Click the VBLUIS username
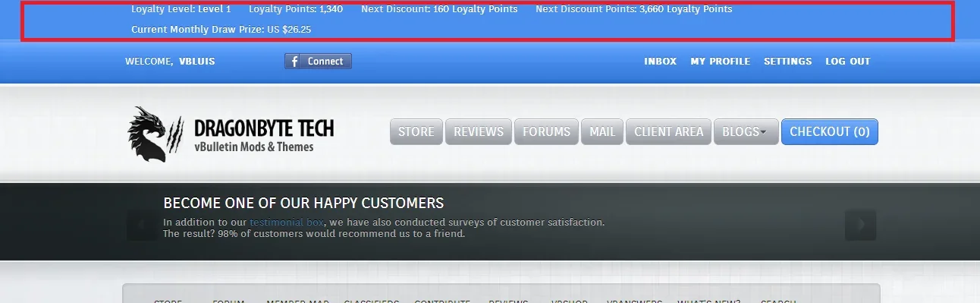Viewport: 980px width, 303px height. coord(196,62)
